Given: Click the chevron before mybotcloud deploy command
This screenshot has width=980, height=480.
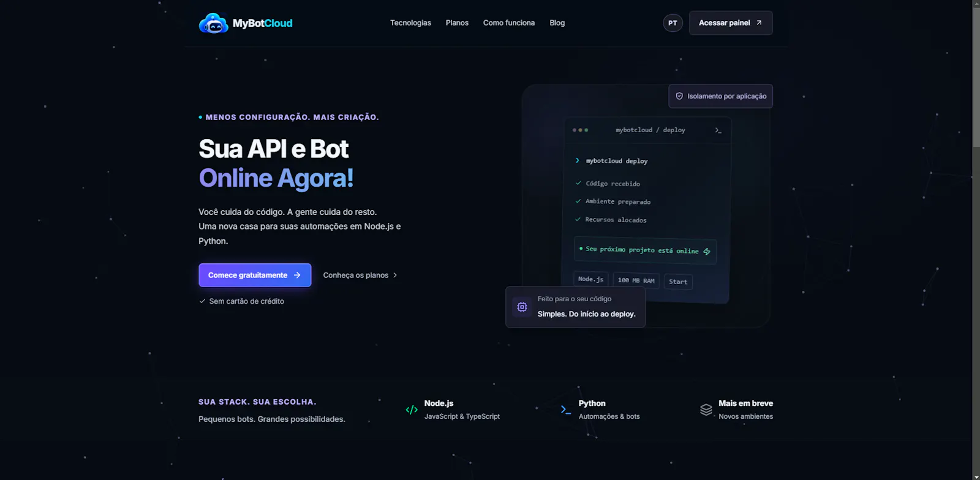Looking at the screenshot, I should click(577, 160).
